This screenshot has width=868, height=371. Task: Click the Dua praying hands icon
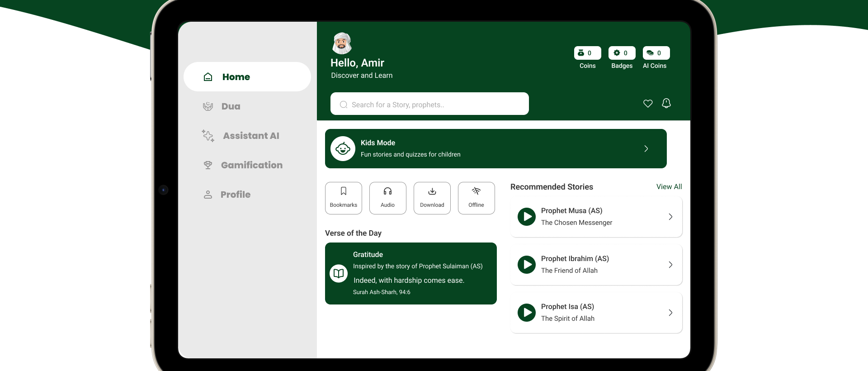(x=208, y=106)
